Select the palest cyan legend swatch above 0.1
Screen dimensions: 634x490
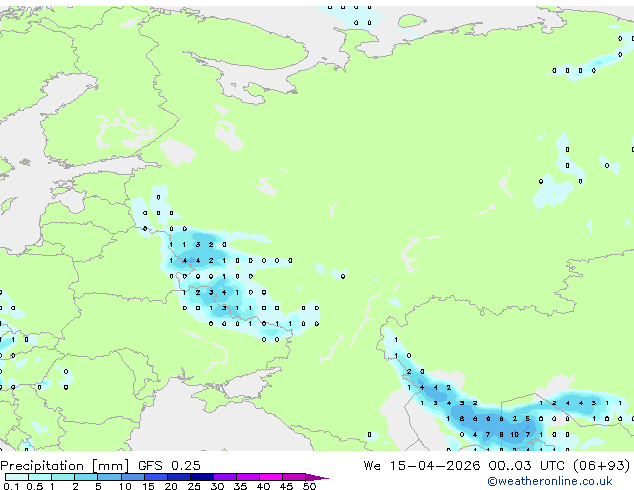(17, 477)
